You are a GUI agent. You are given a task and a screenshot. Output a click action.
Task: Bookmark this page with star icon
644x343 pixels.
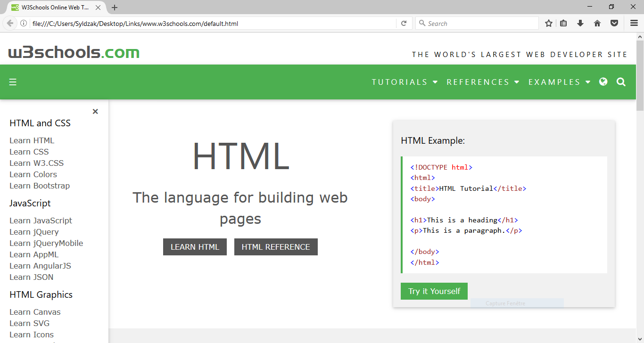[549, 23]
